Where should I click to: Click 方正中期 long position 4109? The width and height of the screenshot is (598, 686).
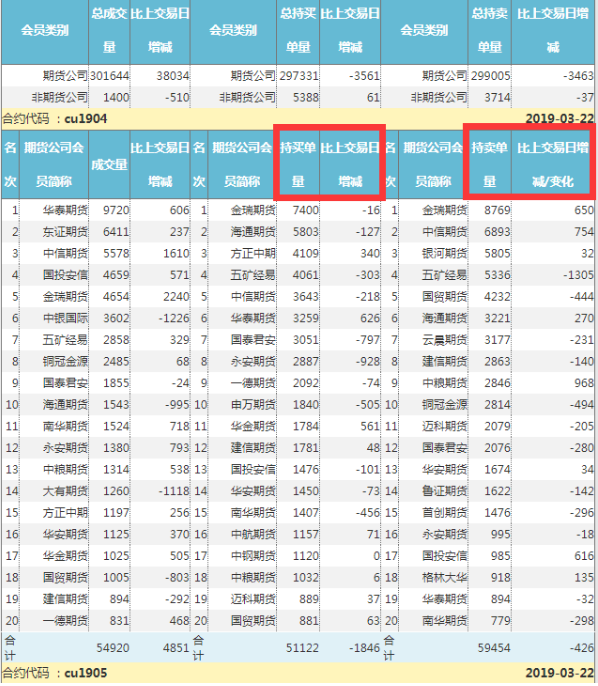coord(306,253)
